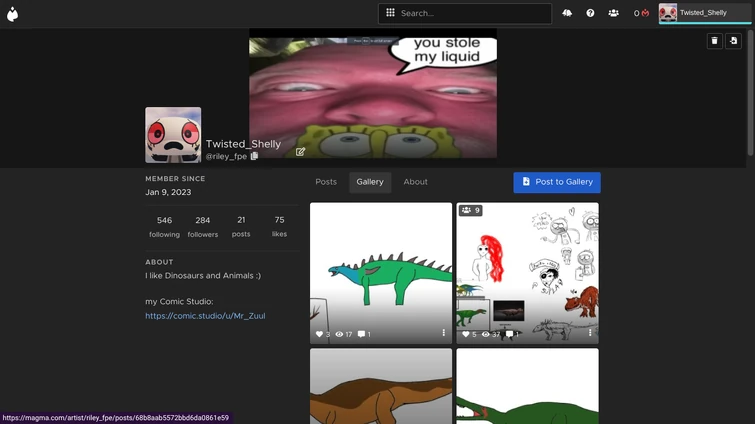Open the help question mark icon
Image resolution: width=755 pixels, height=424 pixels.
click(x=590, y=13)
